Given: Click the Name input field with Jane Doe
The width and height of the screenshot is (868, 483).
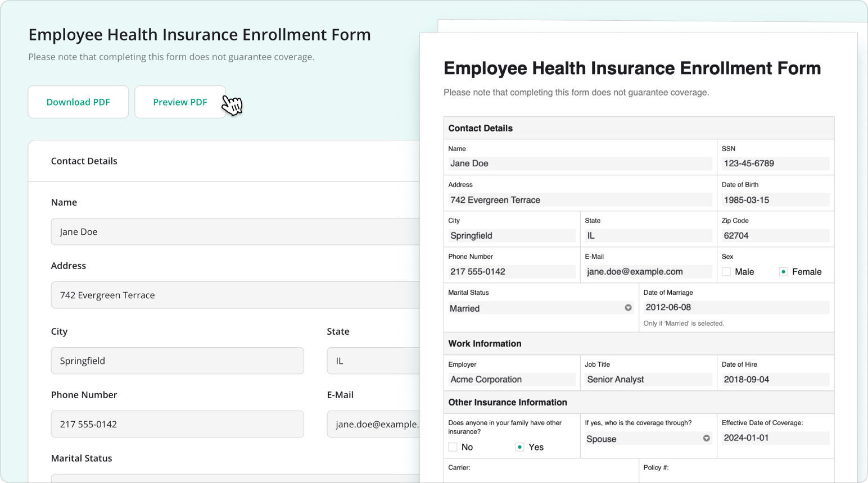Looking at the screenshot, I should tap(236, 232).
